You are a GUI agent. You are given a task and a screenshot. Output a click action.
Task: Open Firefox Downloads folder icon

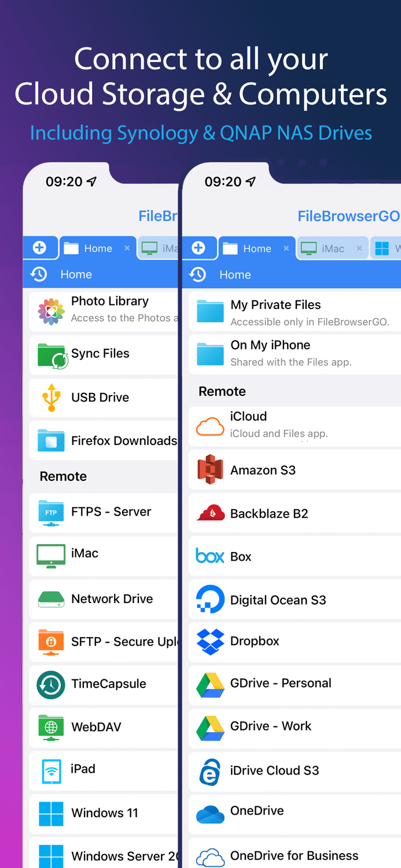(x=51, y=440)
